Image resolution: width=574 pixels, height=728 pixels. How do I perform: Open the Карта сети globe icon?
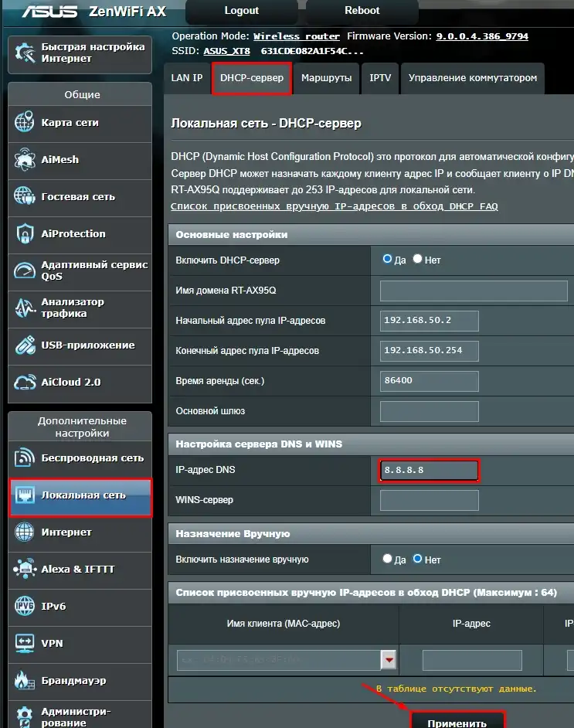(x=24, y=122)
